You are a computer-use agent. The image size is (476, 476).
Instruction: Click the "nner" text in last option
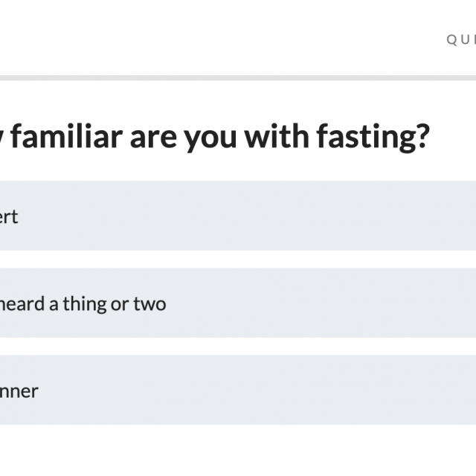(x=19, y=390)
